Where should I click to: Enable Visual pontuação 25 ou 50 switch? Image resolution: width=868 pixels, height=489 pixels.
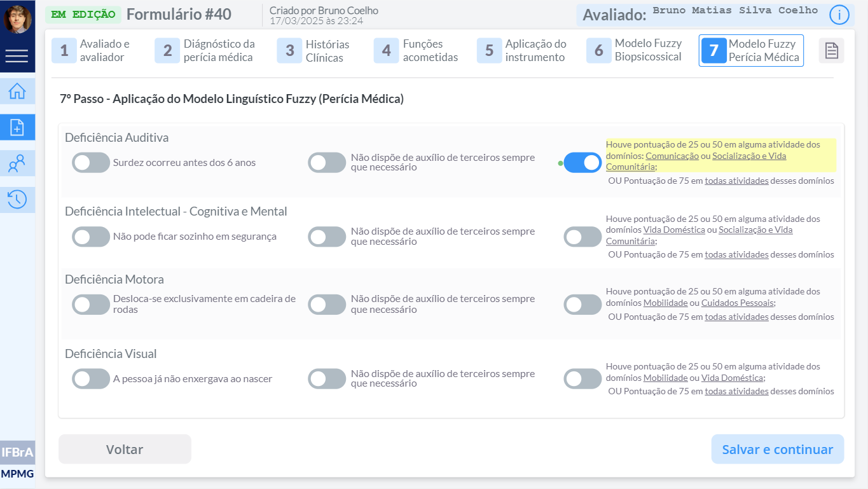click(582, 379)
